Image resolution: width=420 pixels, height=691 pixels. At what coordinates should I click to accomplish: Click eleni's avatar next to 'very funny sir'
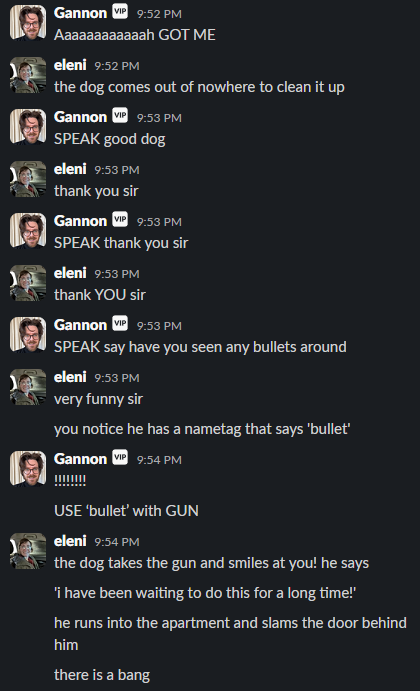(28, 387)
